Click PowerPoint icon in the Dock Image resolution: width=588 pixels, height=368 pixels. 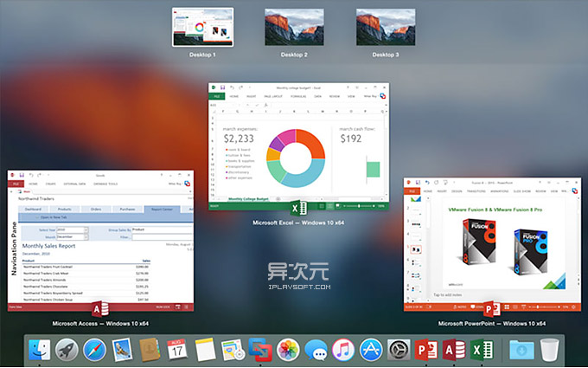[426, 350]
